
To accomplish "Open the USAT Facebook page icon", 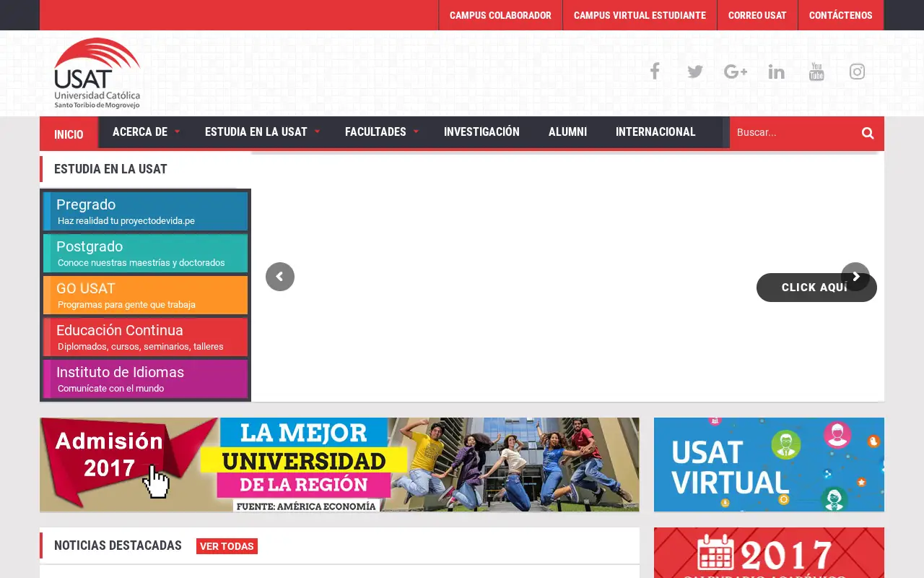I will coord(655,71).
